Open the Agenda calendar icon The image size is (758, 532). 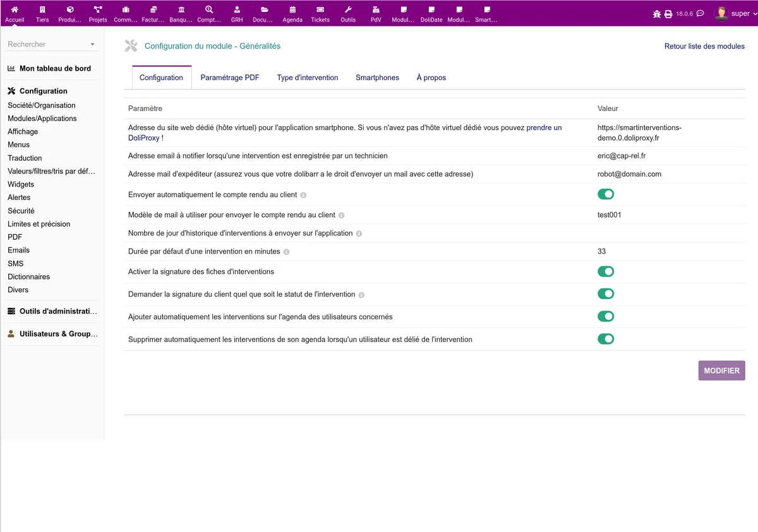(x=292, y=10)
